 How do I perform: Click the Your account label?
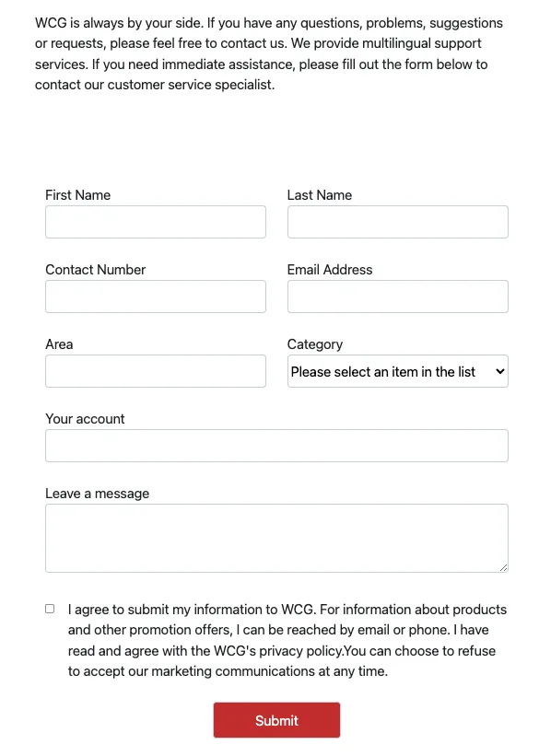(85, 419)
